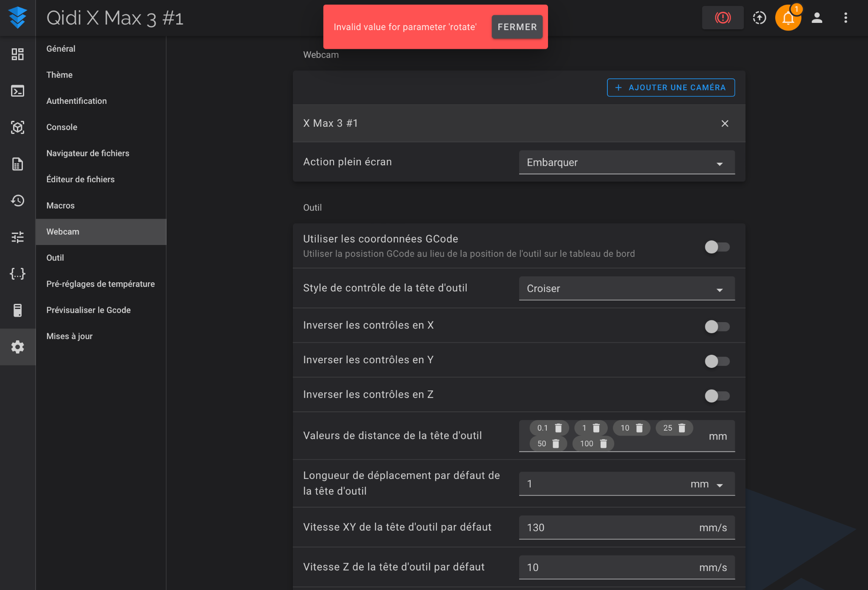
Task: Go to Pré-réglages de température section
Action: (x=101, y=284)
